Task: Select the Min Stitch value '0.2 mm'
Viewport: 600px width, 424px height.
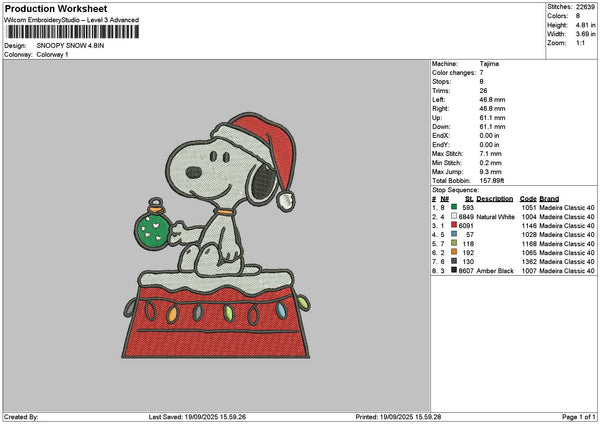Action: (490, 163)
